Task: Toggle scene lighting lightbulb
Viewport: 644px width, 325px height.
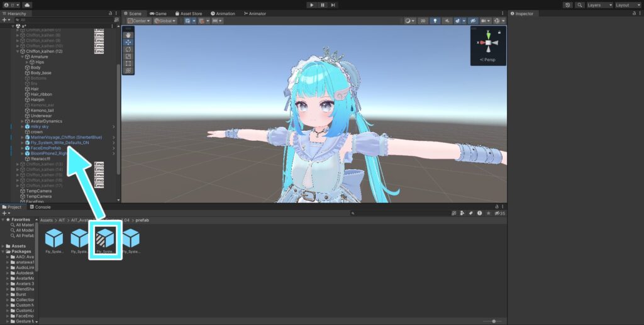Action: (435, 21)
